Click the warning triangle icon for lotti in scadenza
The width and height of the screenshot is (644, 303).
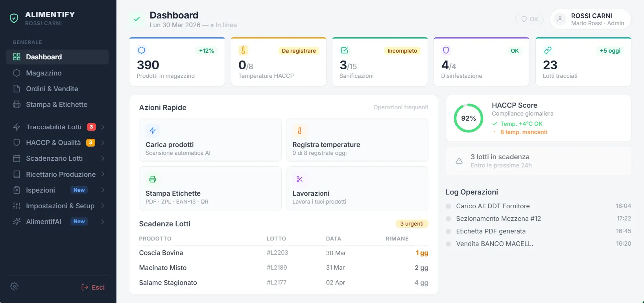click(459, 161)
